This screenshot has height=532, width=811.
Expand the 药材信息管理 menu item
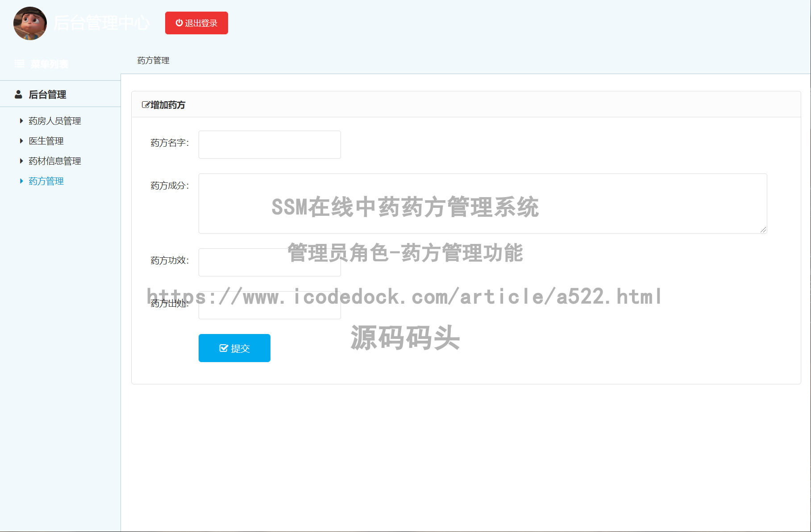click(54, 161)
